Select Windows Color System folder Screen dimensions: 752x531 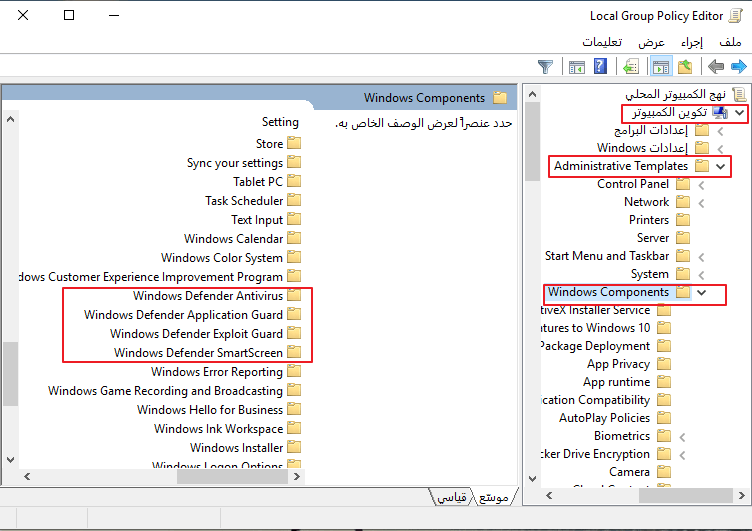[x=231, y=258]
